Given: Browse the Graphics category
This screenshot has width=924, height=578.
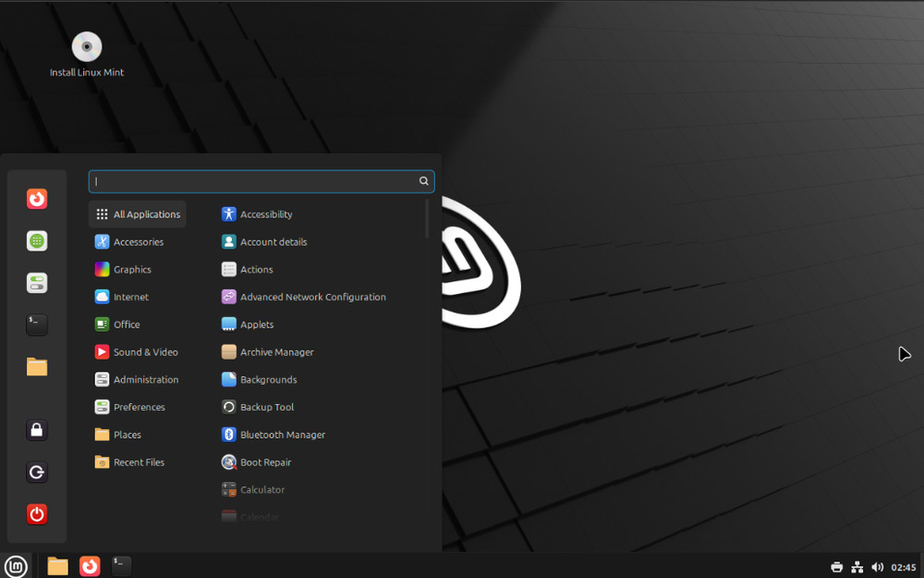Looking at the screenshot, I should point(133,269).
